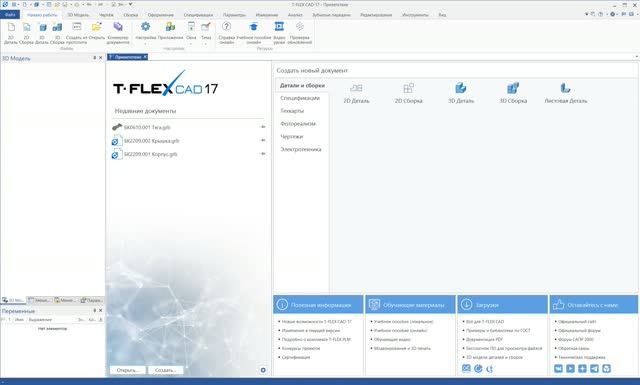Expand the document tabs list arrow on far right
The image size is (640, 385).
pos(636,57)
